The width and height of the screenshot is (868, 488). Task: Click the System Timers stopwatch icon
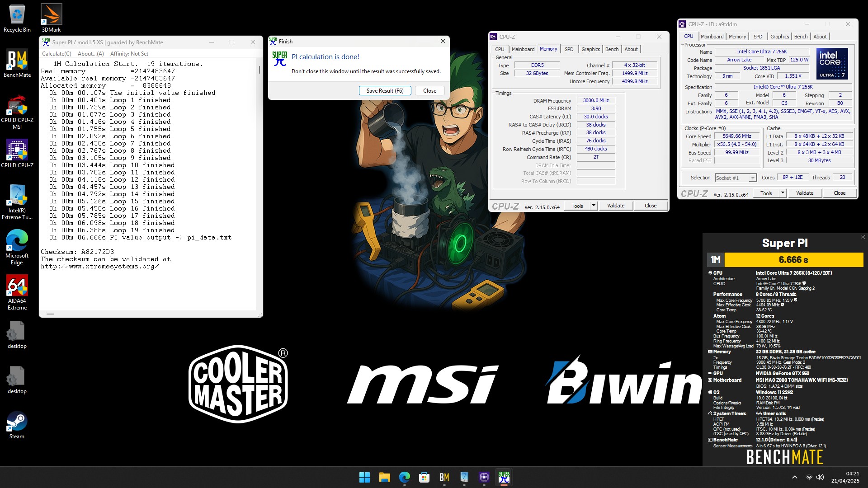coord(710,413)
